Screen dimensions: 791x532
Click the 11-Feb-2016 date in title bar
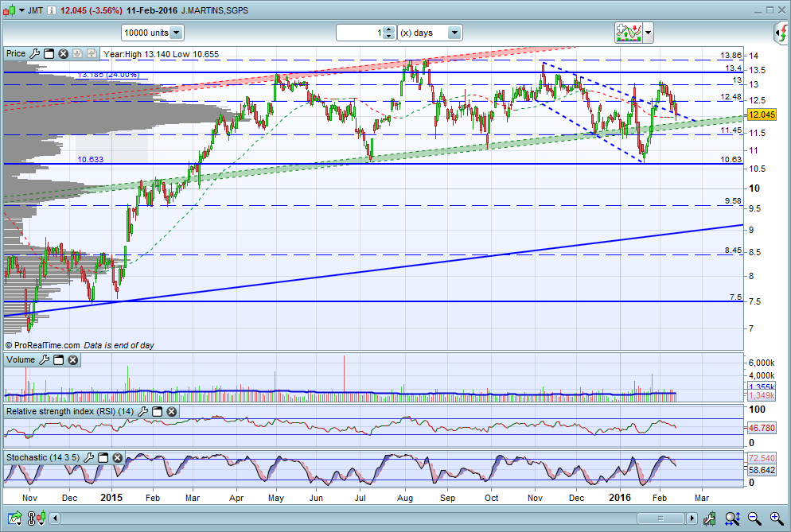click(x=152, y=10)
